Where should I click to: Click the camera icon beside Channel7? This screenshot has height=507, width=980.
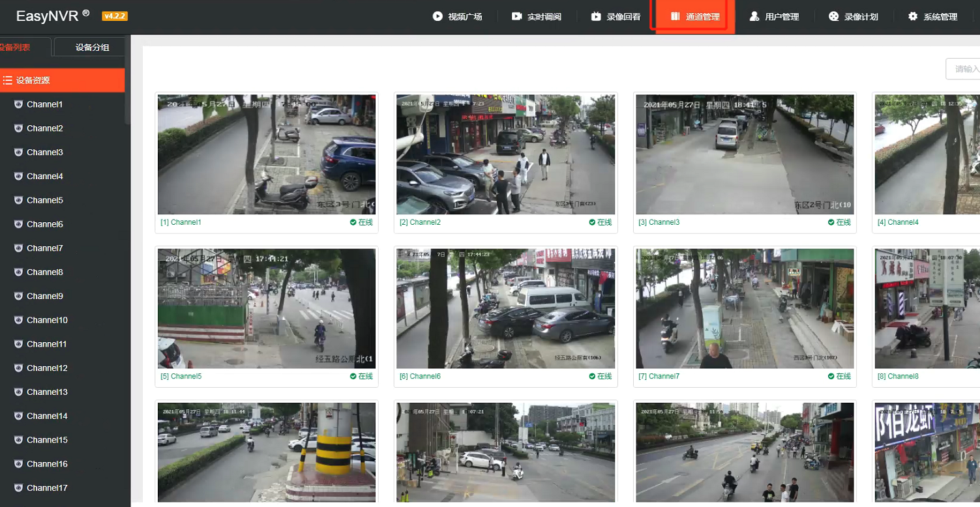[x=18, y=248]
